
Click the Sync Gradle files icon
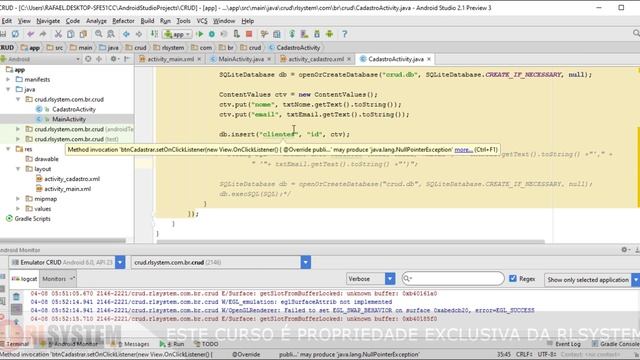click(292, 34)
